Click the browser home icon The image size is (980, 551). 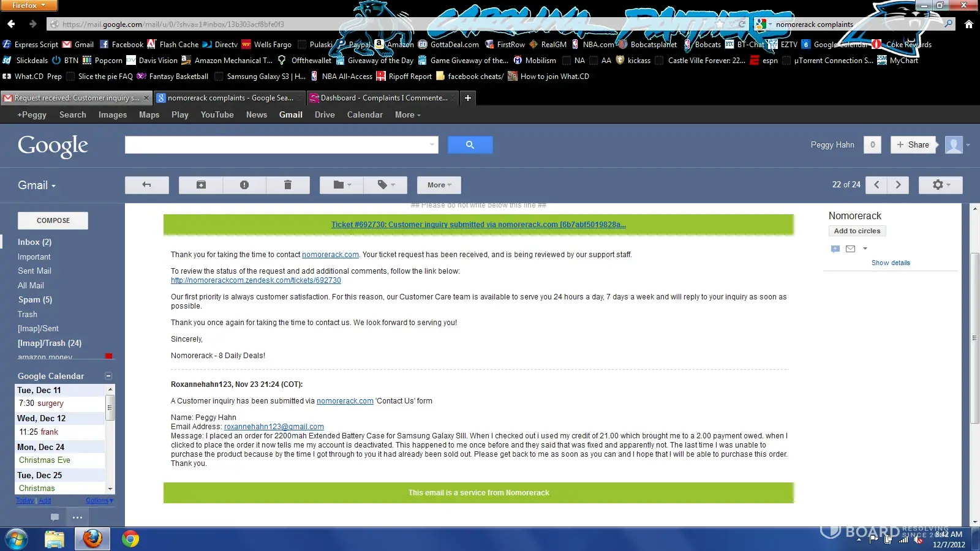(x=968, y=24)
